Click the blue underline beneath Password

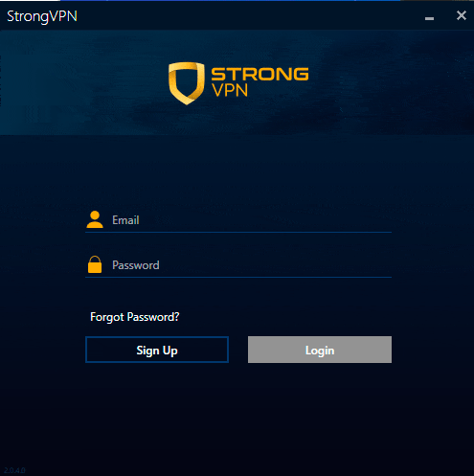[x=238, y=278]
